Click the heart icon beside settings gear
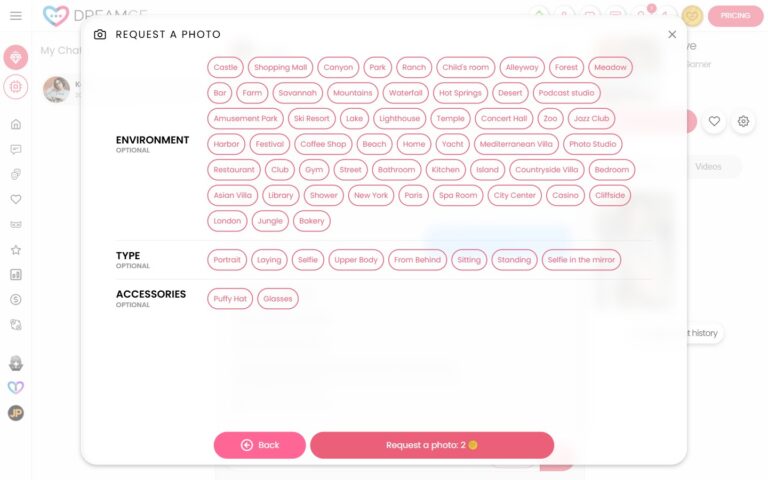Image resolution: width=768 pixels, height=480 pixels. [x=714, y=121]
